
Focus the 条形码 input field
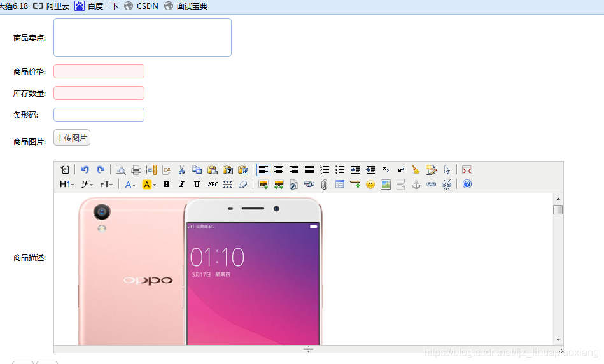pyautogui.click(x=99, y=115)
